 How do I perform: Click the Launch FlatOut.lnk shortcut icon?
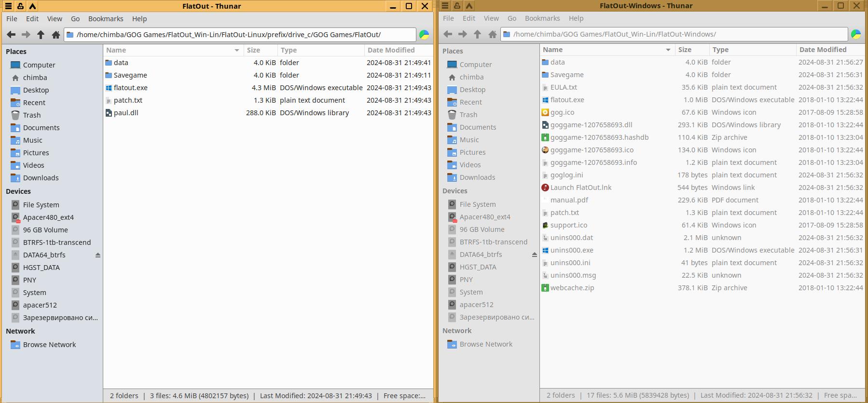point(545,188)
